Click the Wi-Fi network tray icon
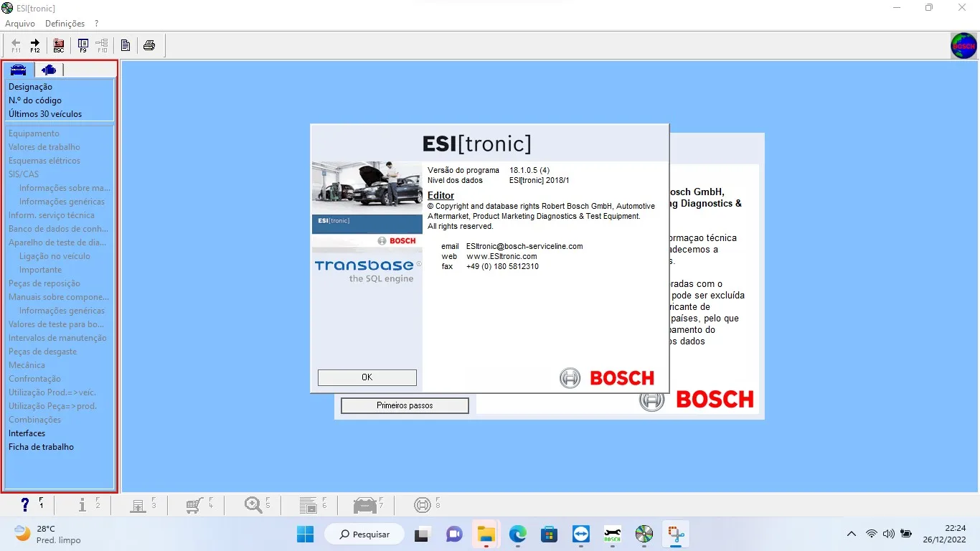The image size is (980, 551). [872, 534]
